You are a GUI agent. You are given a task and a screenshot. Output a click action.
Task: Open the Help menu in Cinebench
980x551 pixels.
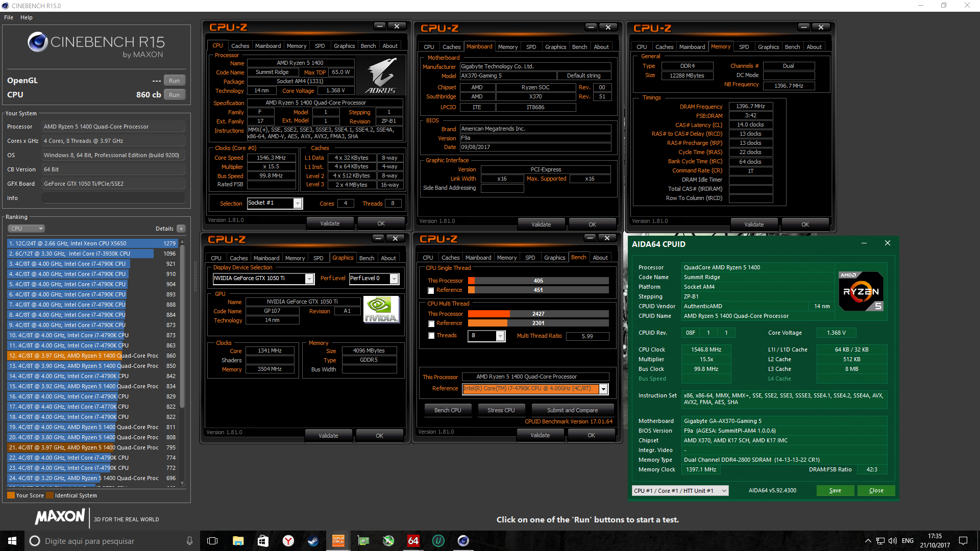pyautogui.click(x=27, y=17)
